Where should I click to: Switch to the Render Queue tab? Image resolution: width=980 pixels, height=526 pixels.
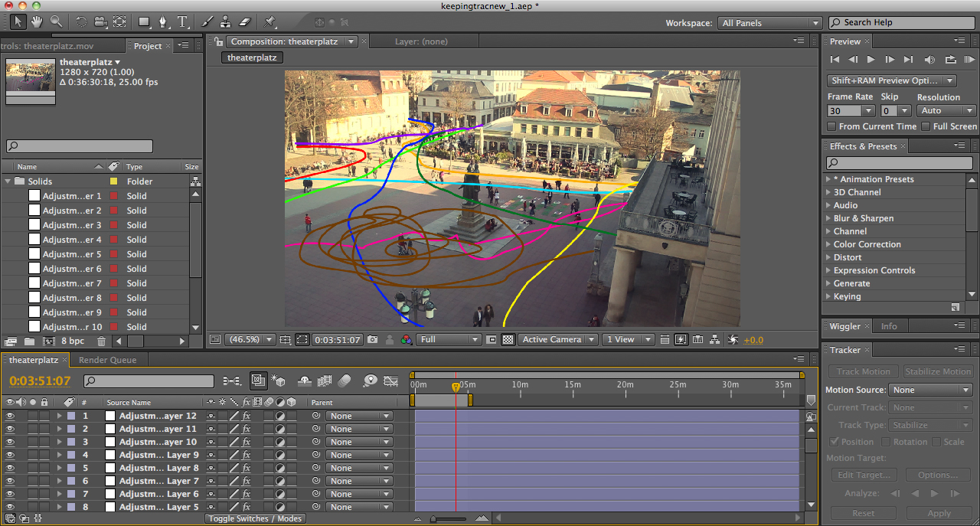click(107, 360)
